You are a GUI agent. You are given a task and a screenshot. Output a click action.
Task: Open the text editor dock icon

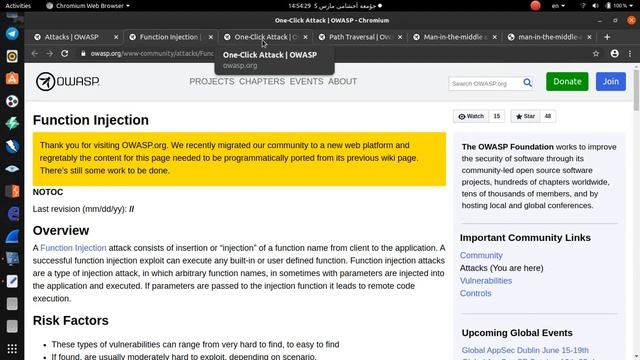coord(12,281)
